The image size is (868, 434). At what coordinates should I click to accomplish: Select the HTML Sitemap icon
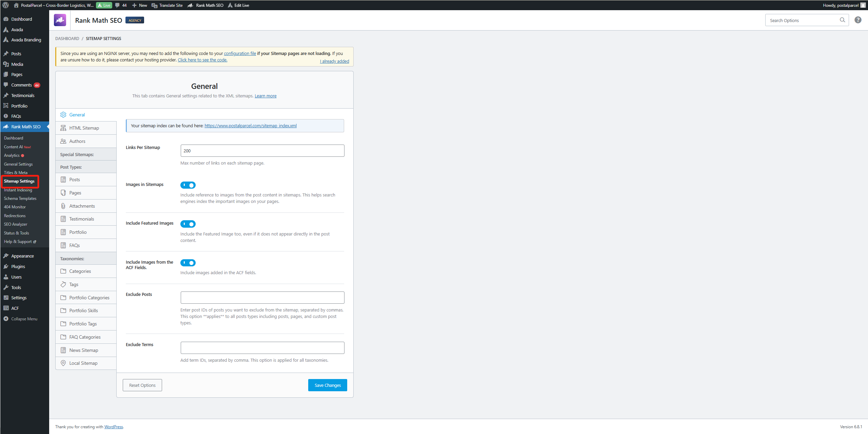coord(63,128)
